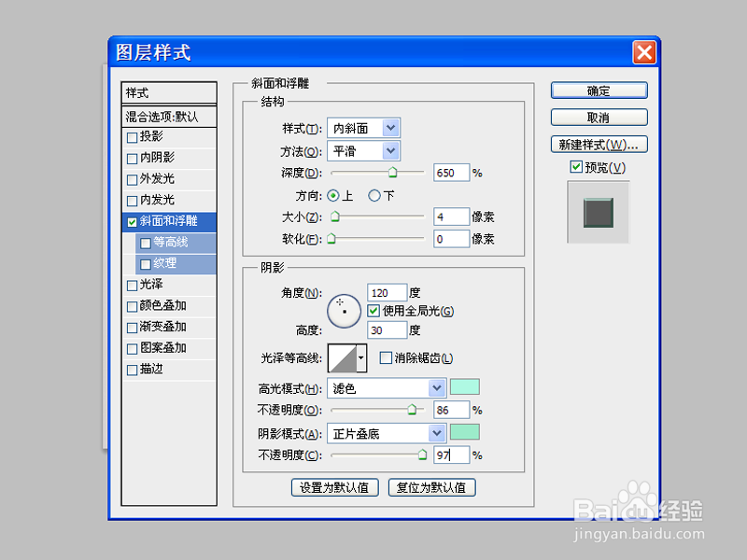Open 高光模式 dropdown showing 滤色
The width and height of the screenshot is (747, 560).
pyautogui.click(x=387, y=388)
